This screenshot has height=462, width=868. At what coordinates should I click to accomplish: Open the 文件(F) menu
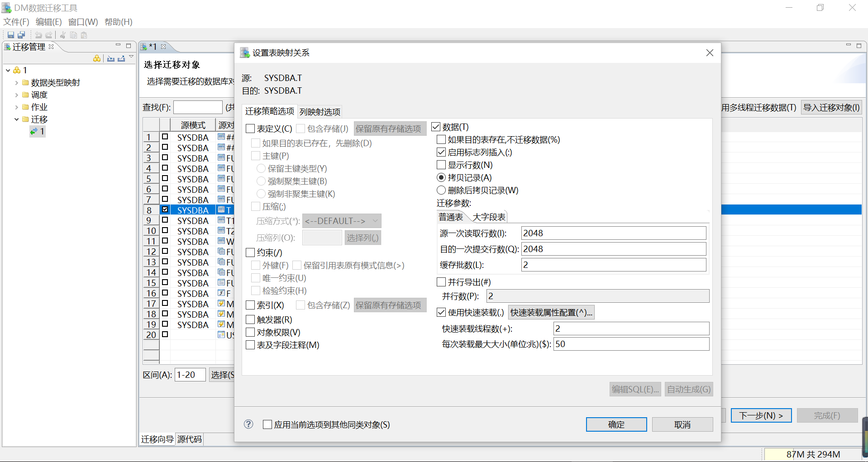click(x=16, y=22)
